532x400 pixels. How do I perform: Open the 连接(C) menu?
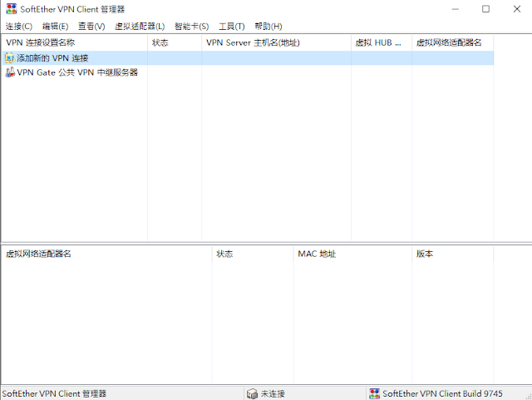pyautogui.click(x=19, y=26)
